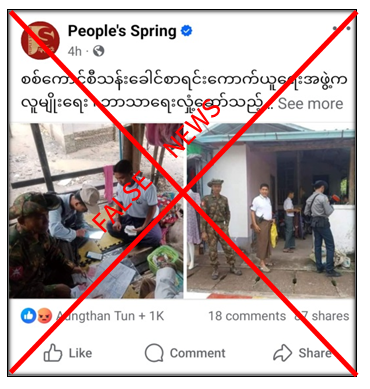
Task: Click the Comment speech bubble icon
Action: click(x=154, y=353)
